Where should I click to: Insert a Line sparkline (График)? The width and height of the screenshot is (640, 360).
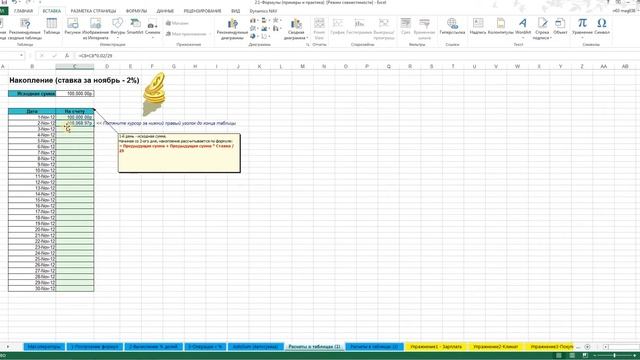pyautogui.click(x=338, y=26)
